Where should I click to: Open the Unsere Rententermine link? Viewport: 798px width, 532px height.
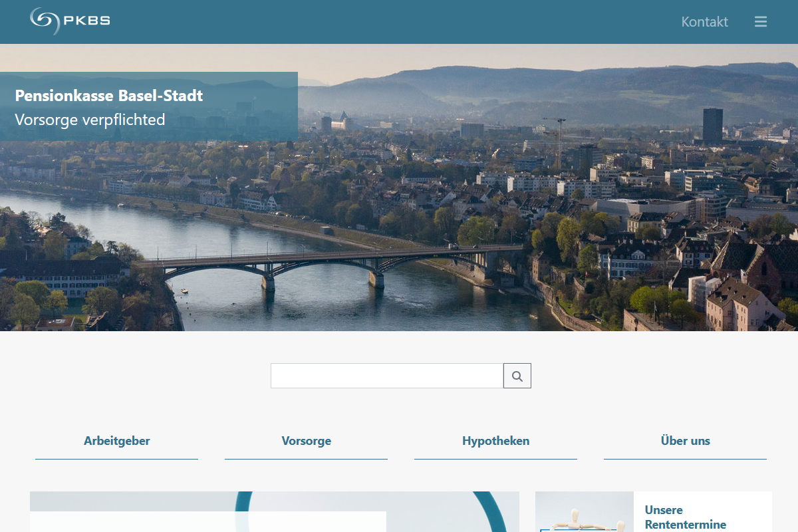685,517
